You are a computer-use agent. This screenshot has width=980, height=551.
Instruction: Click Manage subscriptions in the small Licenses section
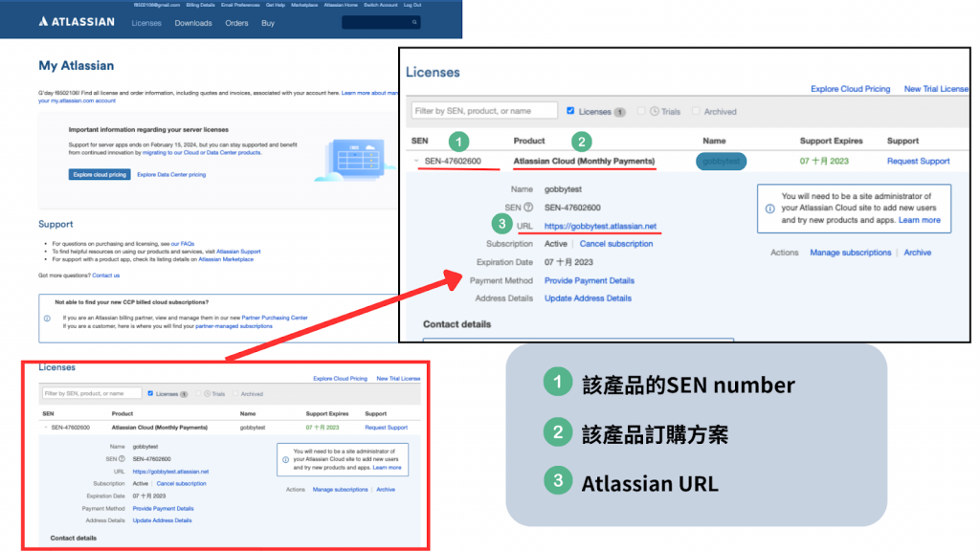pos(340,490)
